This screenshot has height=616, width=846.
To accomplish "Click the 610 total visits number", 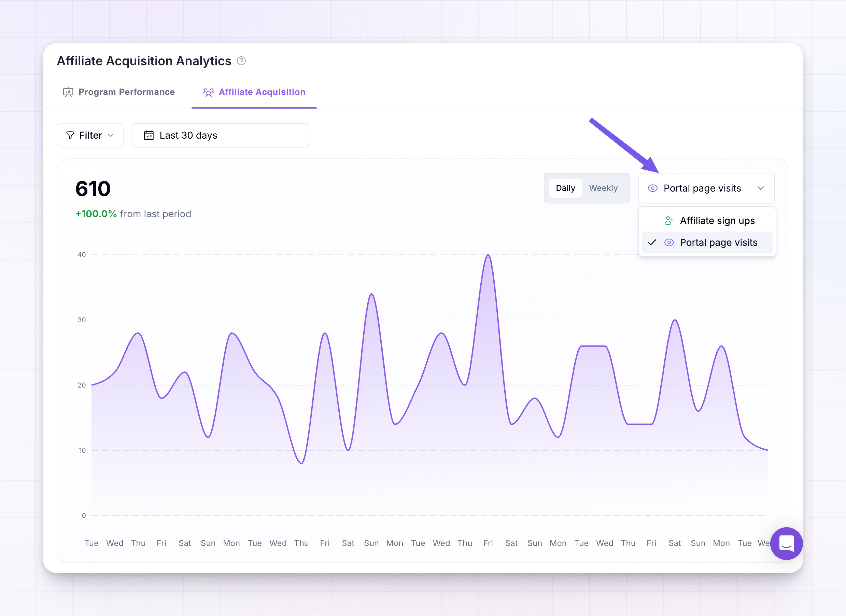I will [93, 188].
